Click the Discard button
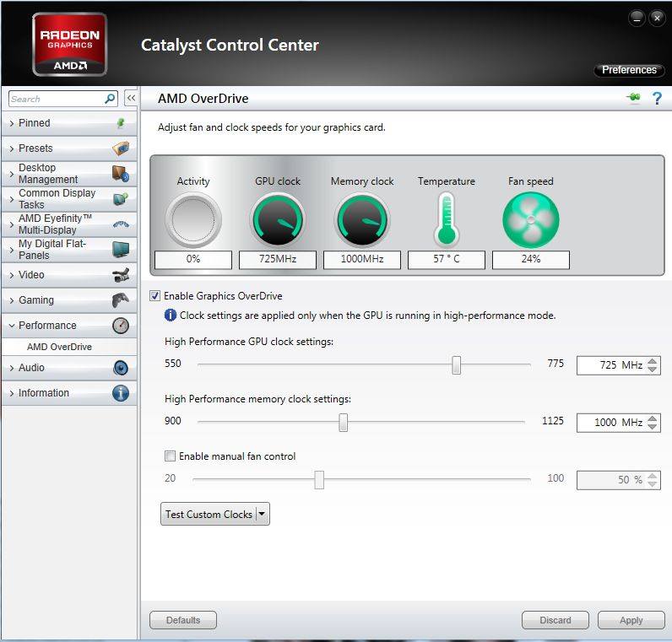This screenshot has width=672, height=642. 555,620
